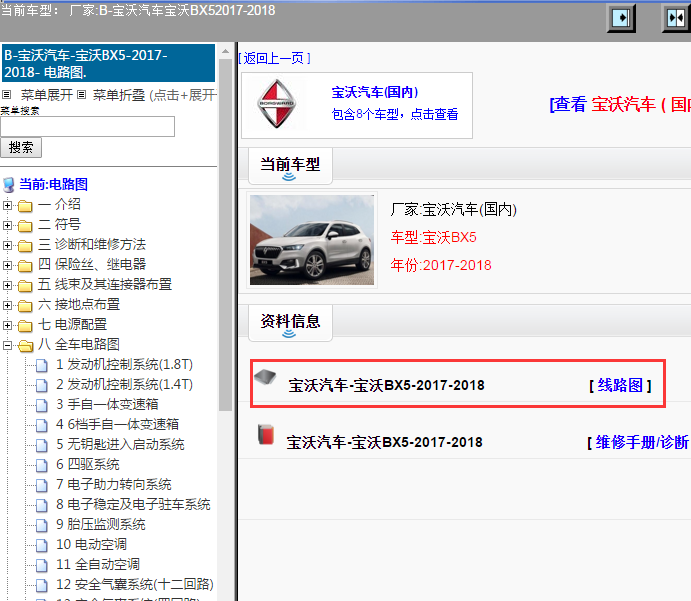Click the folder icon for 二 符号
This screenshot has height=601, width=691.
pyautogui.click(x=25, y=226)
